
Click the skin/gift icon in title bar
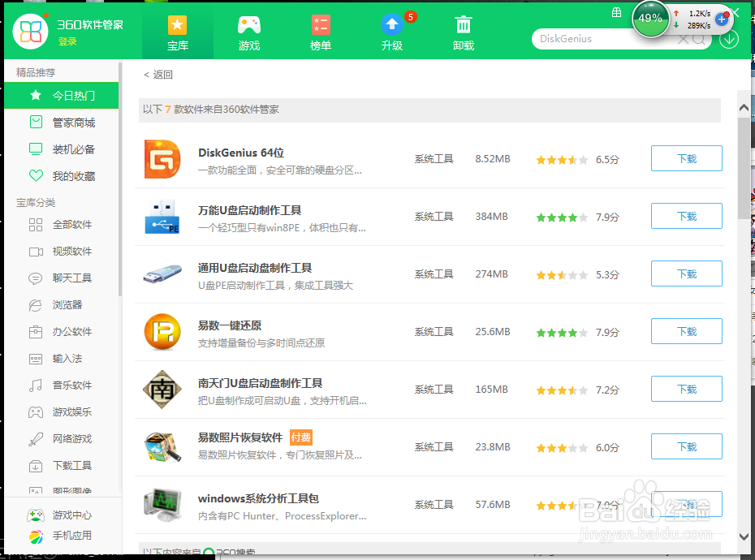(616, 12)
